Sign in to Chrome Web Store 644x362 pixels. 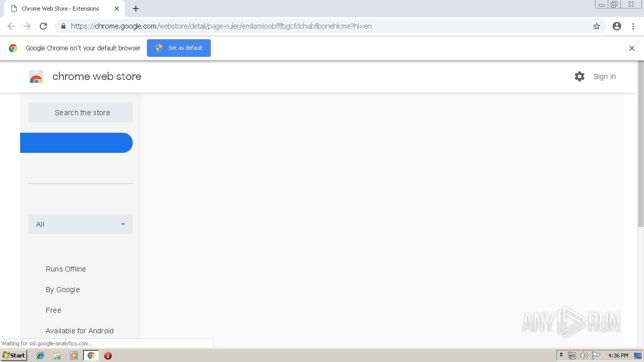coord(604,76)
